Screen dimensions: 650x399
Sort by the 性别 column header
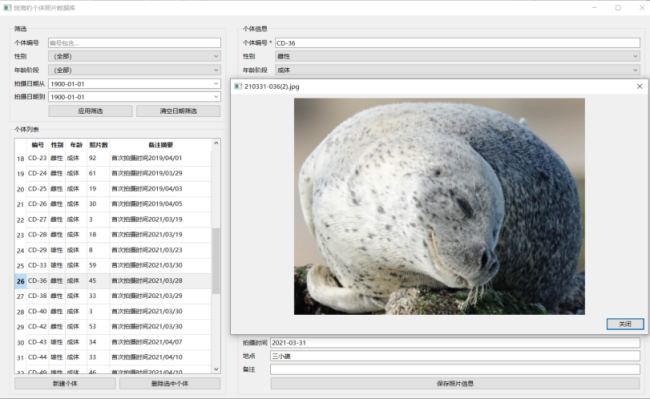tap(57, 145)
